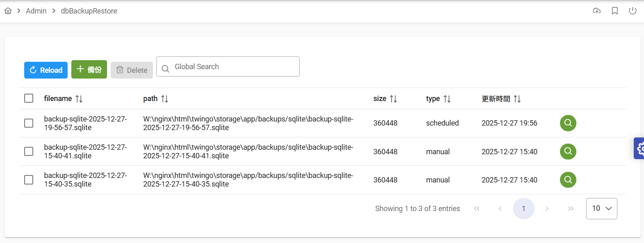Open the rows per page dropdown
Screen dimensions: 644x243
(601, 209)
